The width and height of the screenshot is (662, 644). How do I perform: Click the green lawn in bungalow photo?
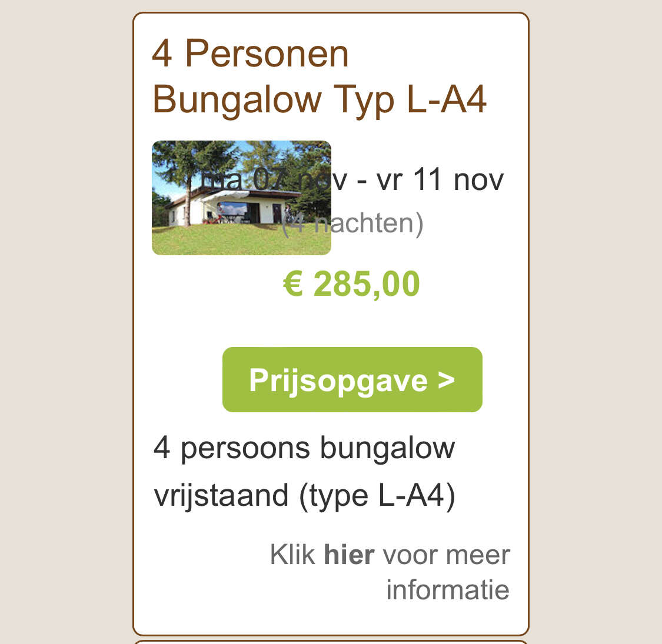(241, 240)
